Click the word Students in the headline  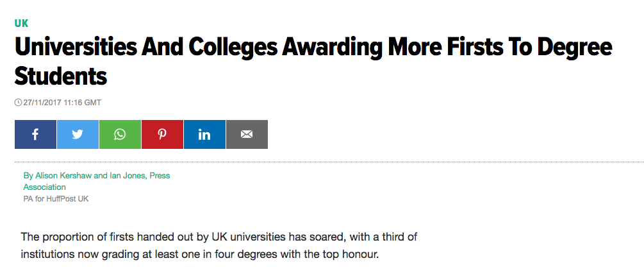coord(60,76)
